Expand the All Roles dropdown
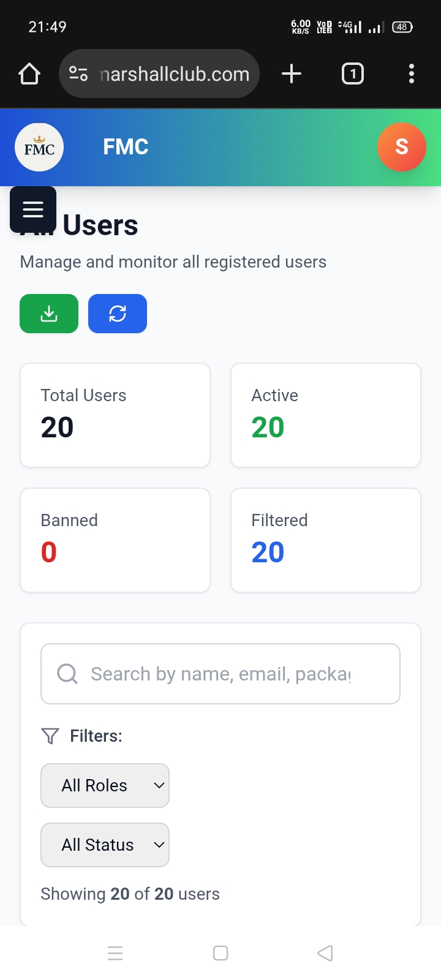 click(105, 785)
